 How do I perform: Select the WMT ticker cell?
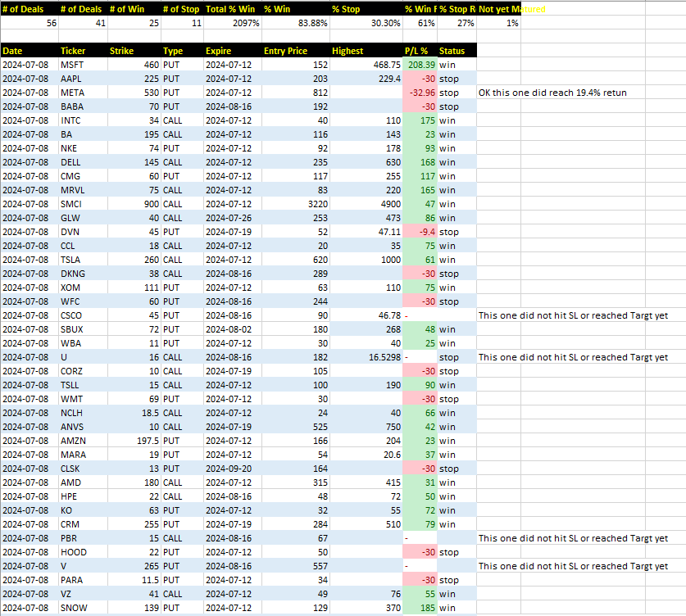(83, 399)
